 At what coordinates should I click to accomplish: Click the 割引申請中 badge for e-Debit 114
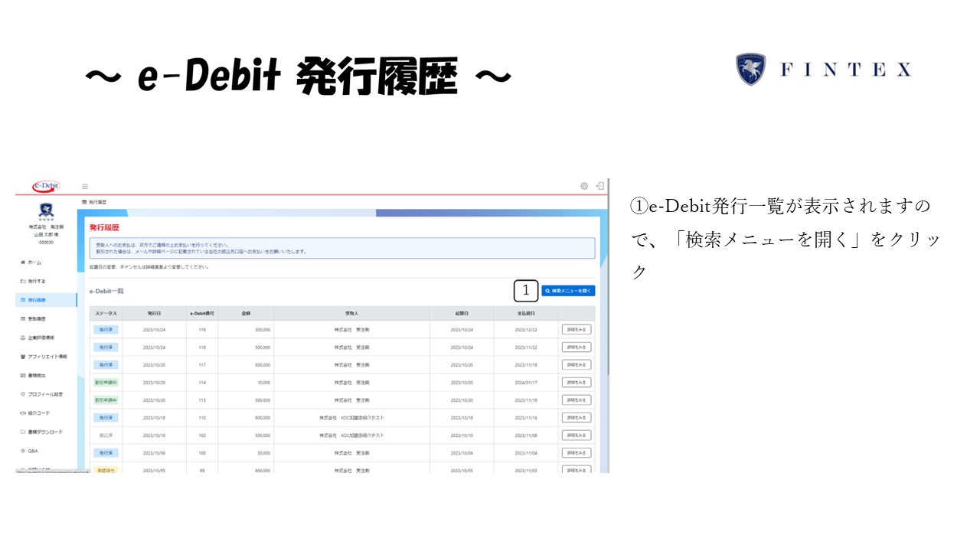[106, 383]
